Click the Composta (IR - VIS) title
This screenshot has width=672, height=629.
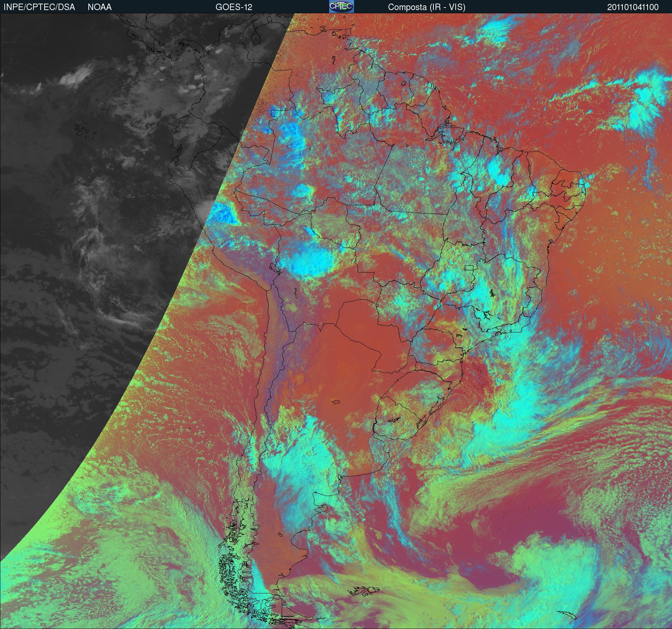click(x=427, y=7)
